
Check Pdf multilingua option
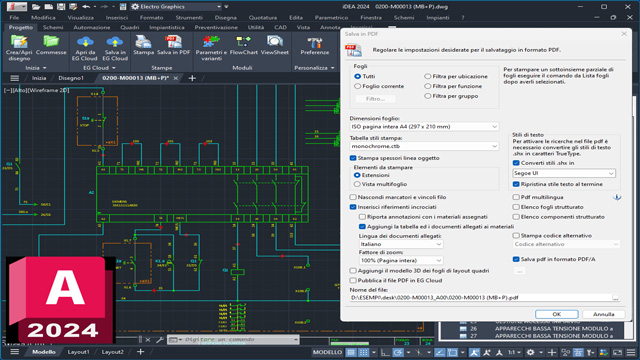coord(516,197)
